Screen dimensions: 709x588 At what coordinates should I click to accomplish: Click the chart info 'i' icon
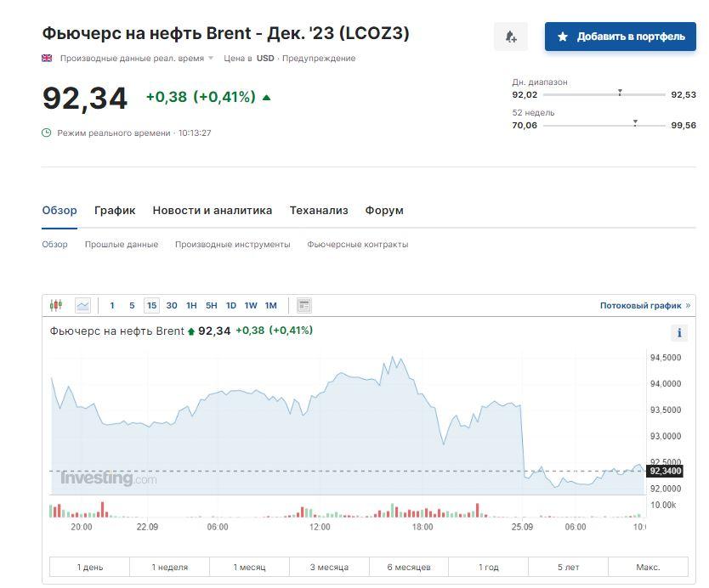(680, 333)
